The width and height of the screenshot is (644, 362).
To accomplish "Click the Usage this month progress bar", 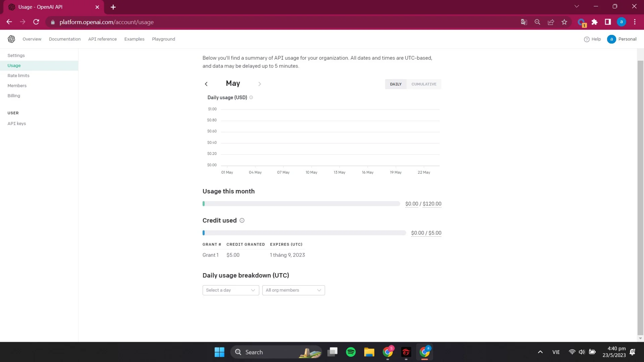I will (x=301, y=204).
